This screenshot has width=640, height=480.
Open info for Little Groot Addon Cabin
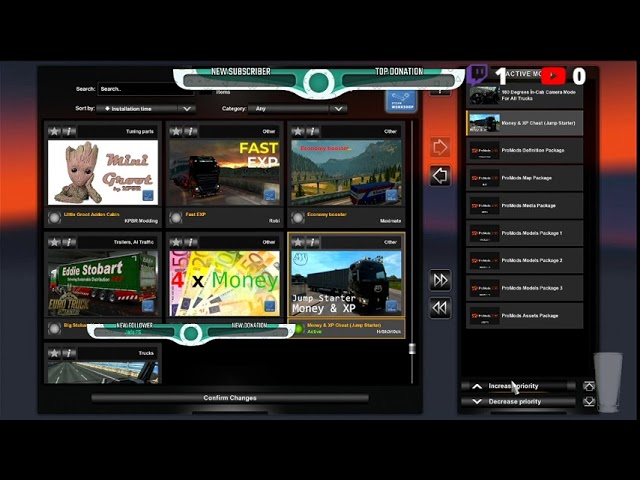[69, 131]
